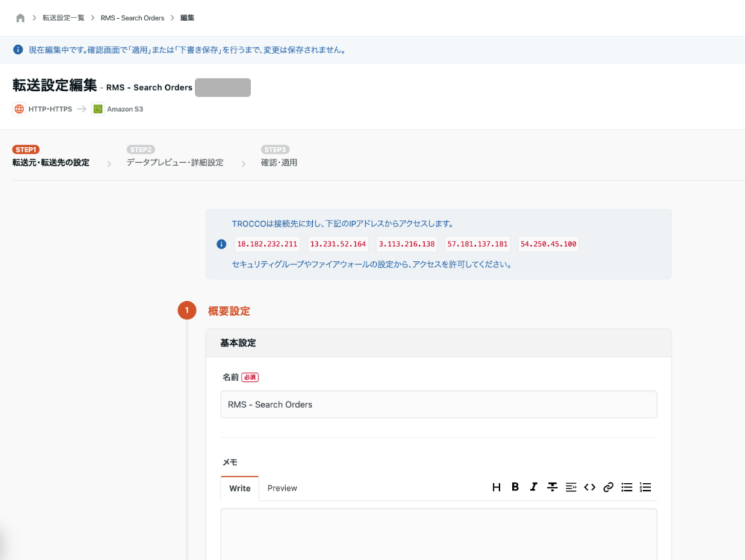Toggle bold formatting in memo toolbar

515,487
